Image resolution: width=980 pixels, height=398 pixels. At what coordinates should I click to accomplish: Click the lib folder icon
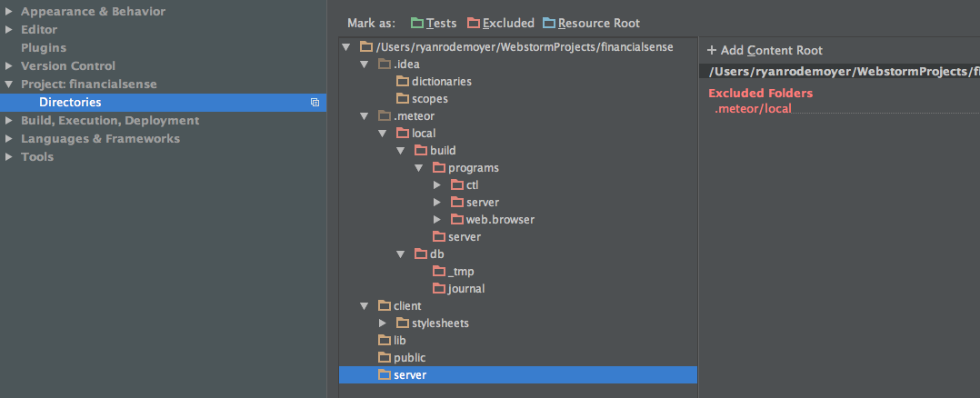click(385, 341)
